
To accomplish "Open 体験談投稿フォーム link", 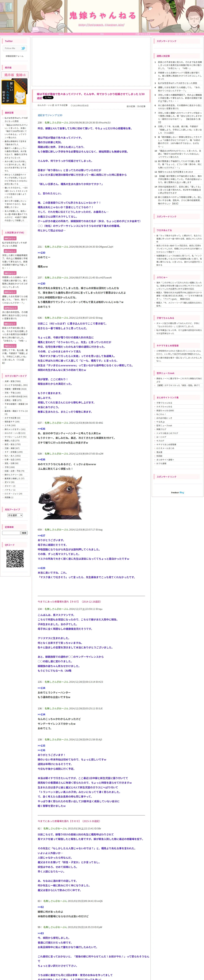I will coord(14,56).
